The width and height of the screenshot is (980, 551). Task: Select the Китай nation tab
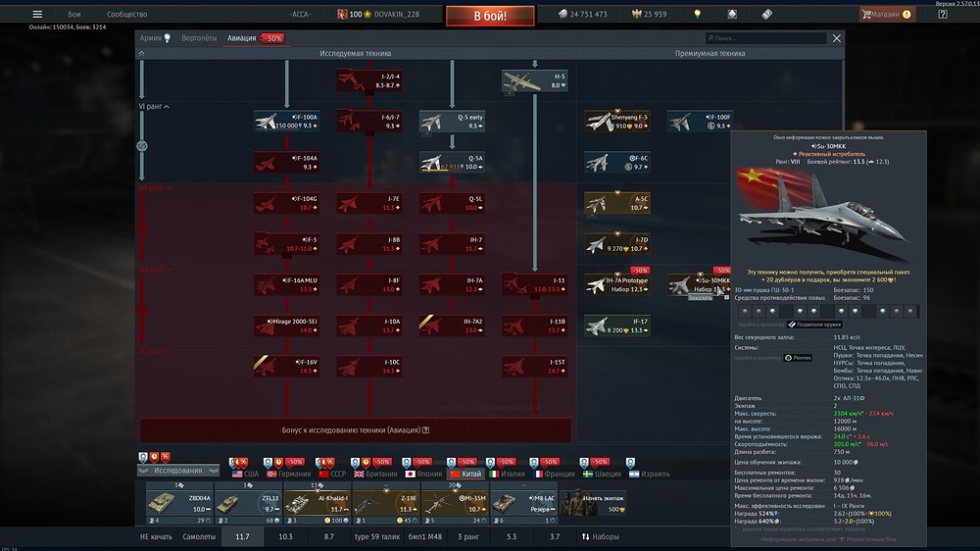point(466,475)
